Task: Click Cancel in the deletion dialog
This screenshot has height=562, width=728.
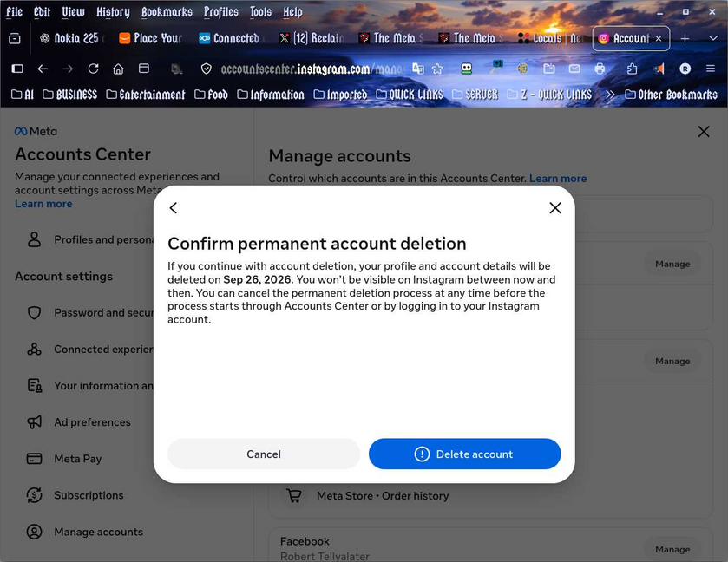Action: point(264,454)
